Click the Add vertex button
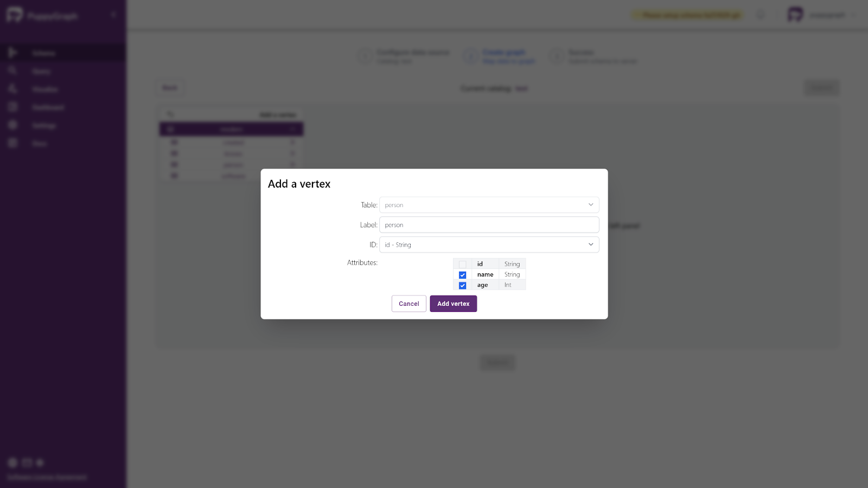The width and height of the screenshot is (868, 488). pyautogui.click(x=453, y=304)
